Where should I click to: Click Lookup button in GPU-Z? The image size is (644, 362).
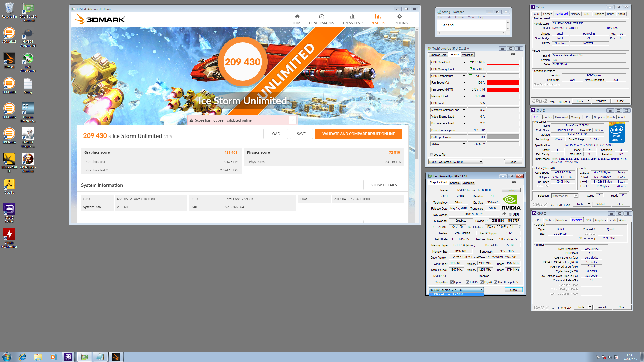pos(511,190)
